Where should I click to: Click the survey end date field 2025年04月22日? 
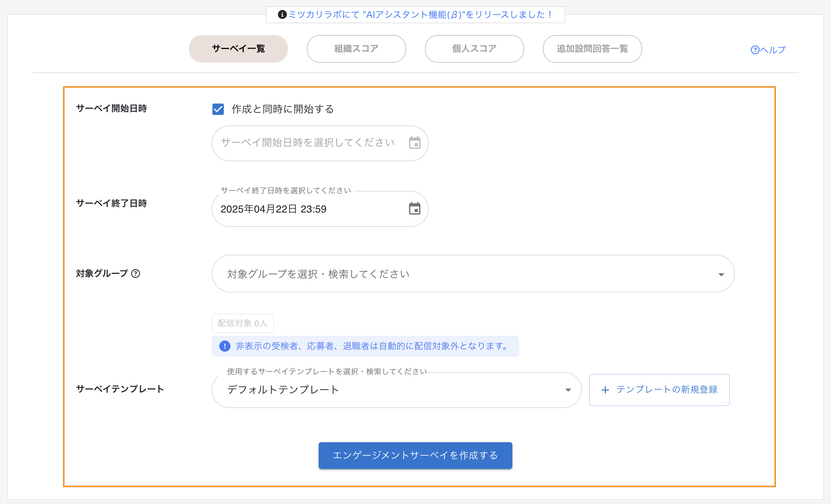click(x=303, y=209)
